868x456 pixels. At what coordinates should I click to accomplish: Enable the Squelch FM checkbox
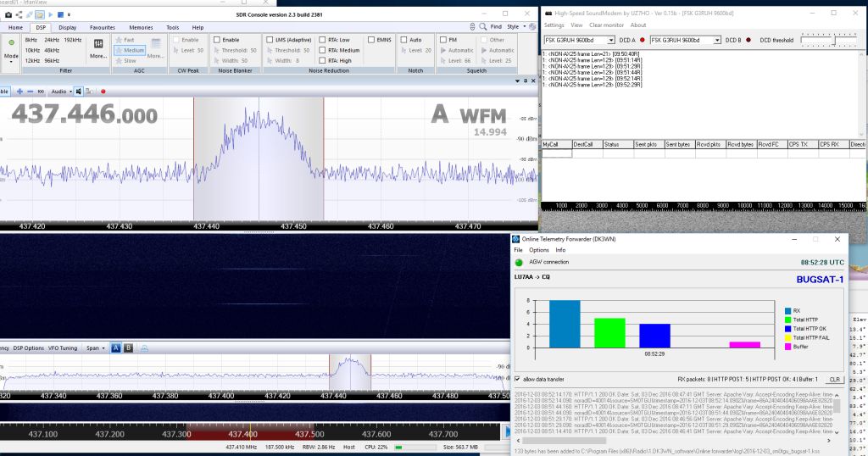(x=442, y=40)
